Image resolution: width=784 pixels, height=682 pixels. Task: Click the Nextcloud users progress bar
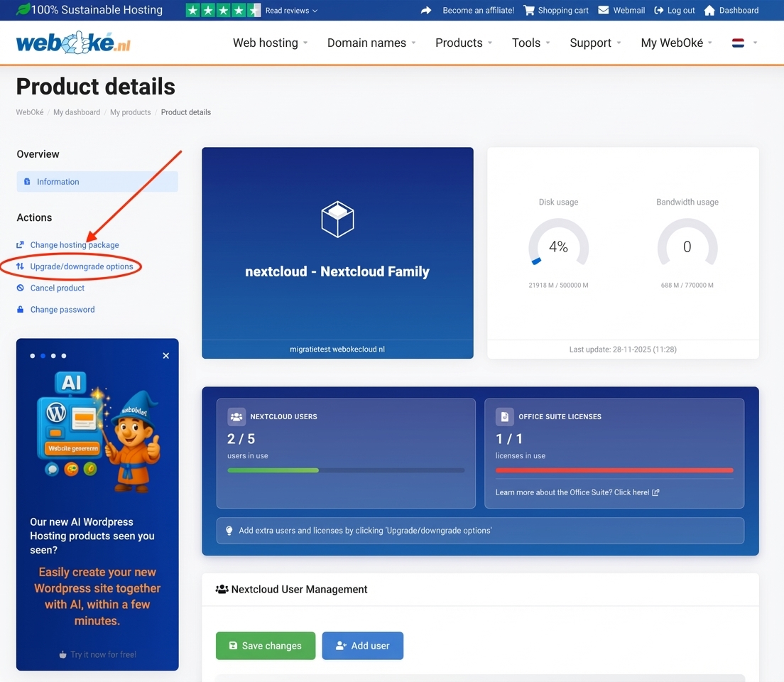346,470
